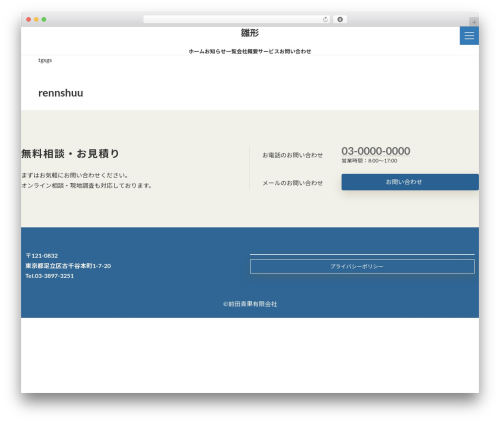Screen dimensions: 500x423
Task: Click the rennshuu heading
Action: point(61,93)
